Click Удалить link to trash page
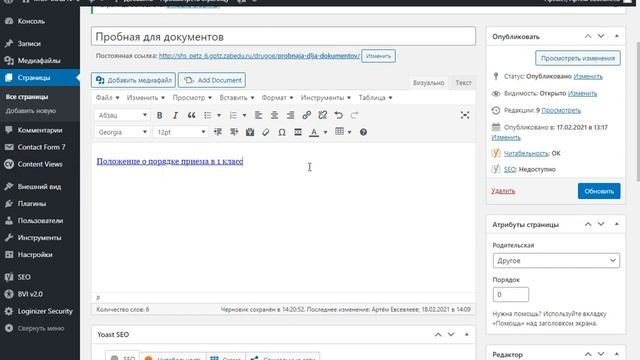The image size is (640, 360). point(503,191)
